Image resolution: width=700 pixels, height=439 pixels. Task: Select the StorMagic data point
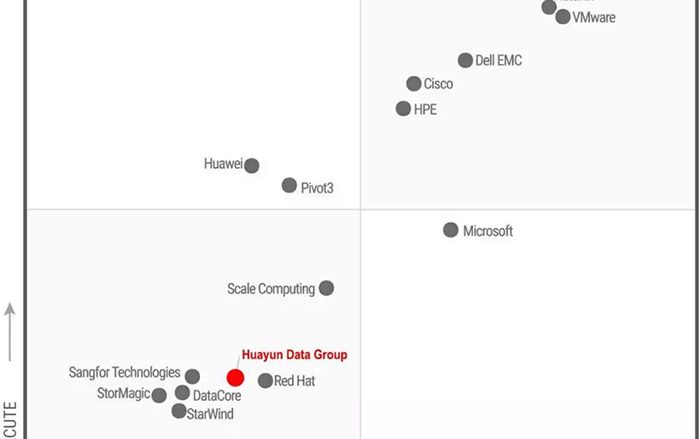click(x=159, y=395)
